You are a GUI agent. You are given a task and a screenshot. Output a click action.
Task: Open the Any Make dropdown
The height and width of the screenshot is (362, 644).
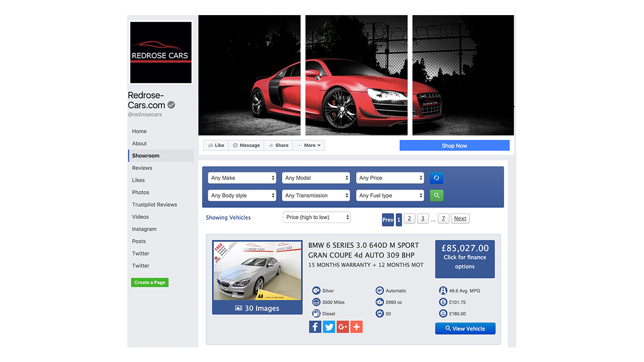click(243, 178)
